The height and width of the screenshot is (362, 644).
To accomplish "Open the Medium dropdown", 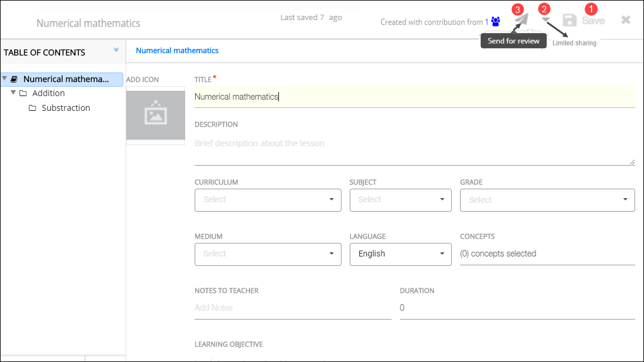I will 268,254.
